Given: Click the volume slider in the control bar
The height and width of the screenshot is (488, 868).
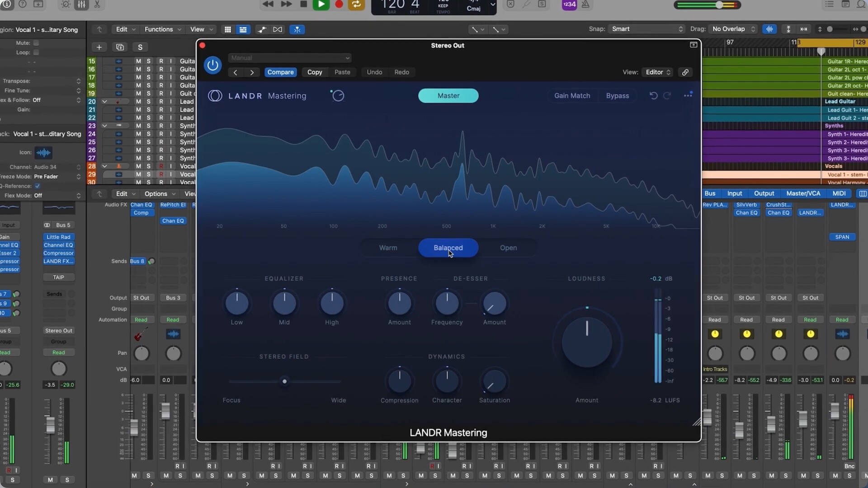Looking at the screenshot, I should point(719,5).
